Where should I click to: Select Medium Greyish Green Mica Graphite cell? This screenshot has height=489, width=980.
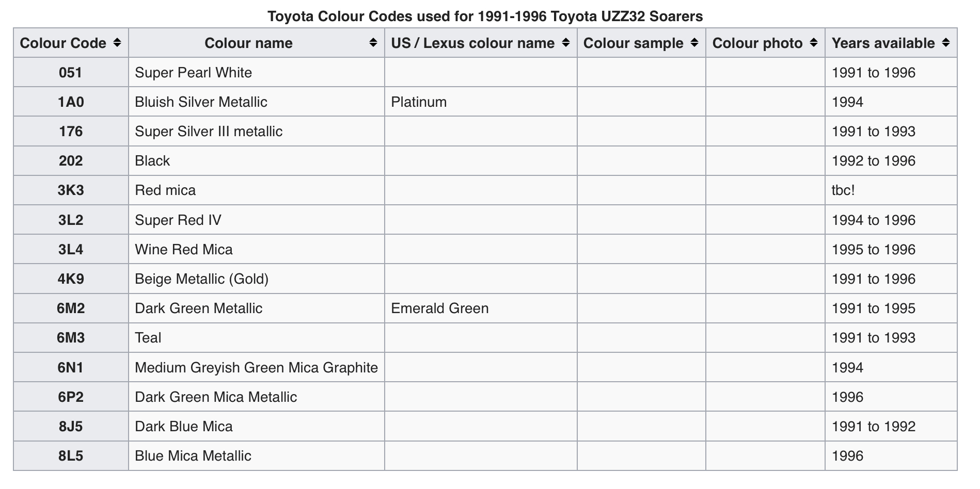257,367
